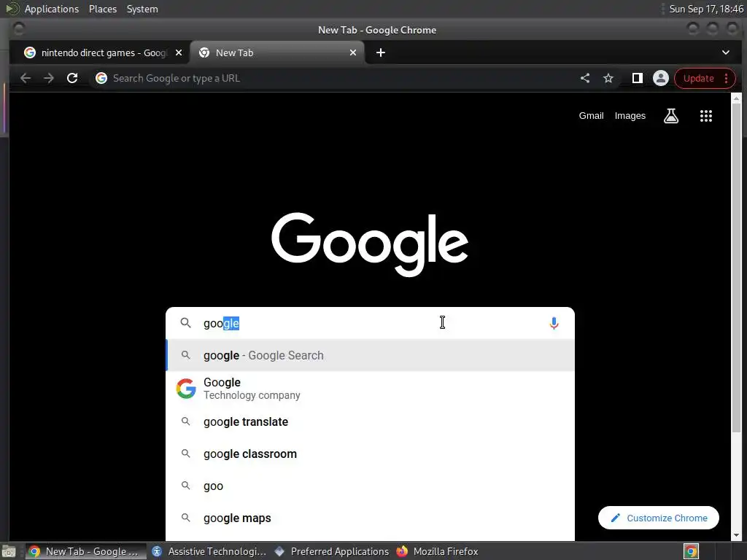The image size is (747, 560).
Task: Open the profile avatar menu
Action: point(661,78)
